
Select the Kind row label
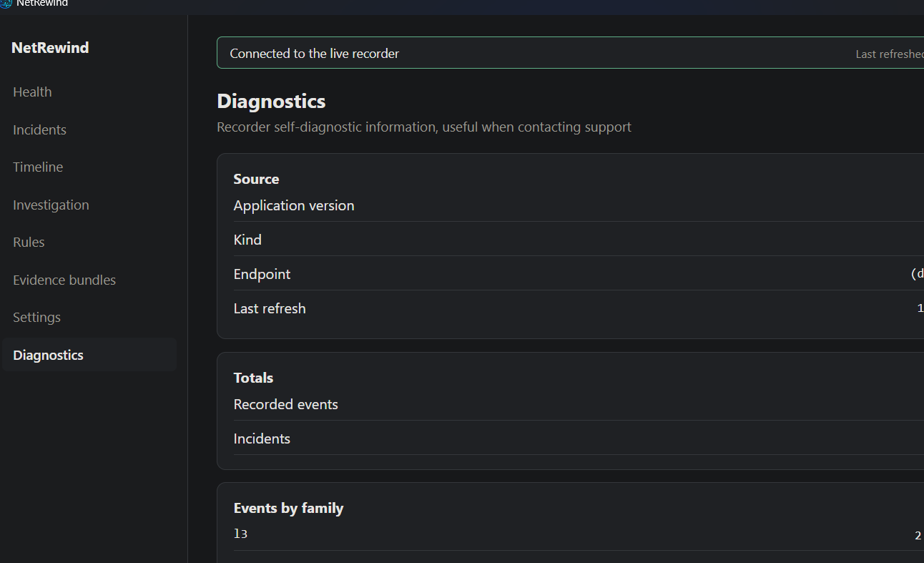tap(247, 240)
